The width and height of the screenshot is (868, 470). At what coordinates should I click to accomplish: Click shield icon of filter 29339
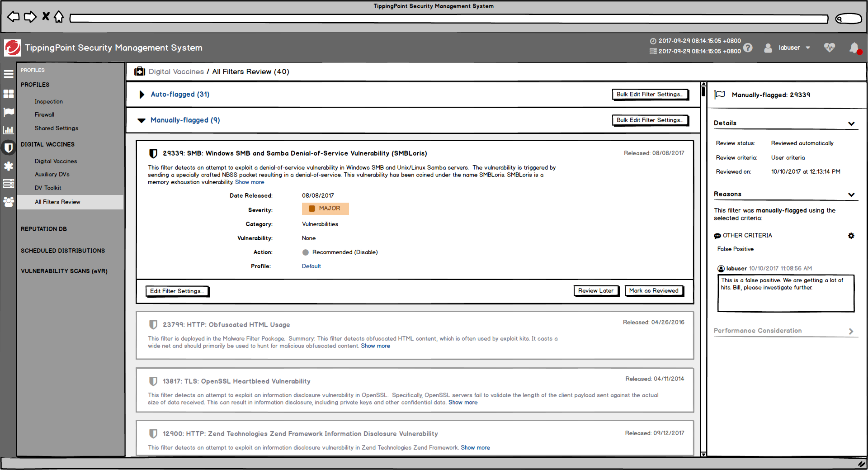[x=153, y=153]
